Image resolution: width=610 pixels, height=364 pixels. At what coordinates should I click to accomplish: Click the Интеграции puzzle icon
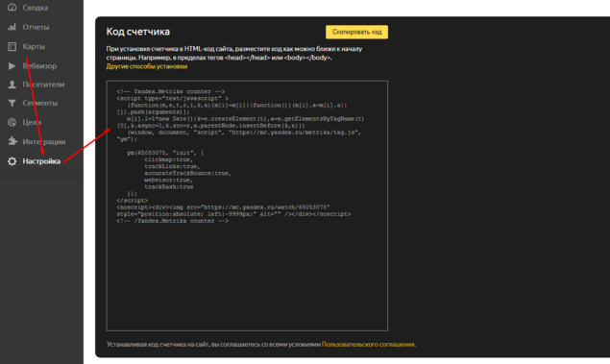[x=12, y=141]
